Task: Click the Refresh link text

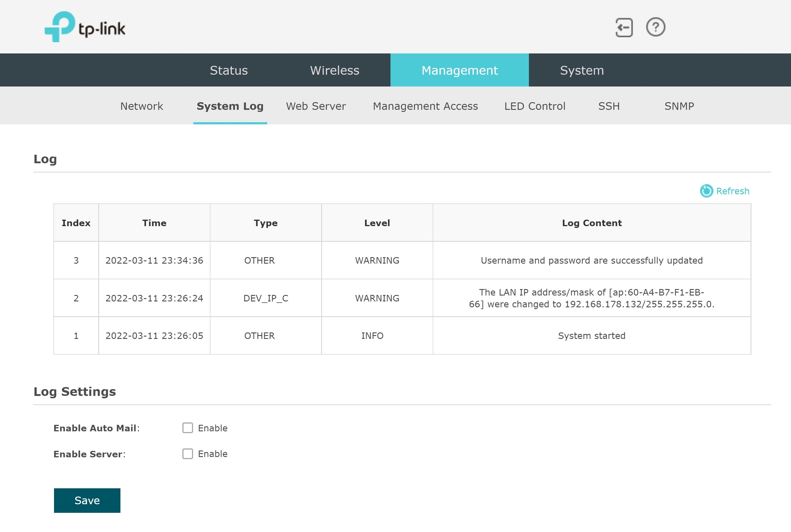Action: click(x=733, y=191)
